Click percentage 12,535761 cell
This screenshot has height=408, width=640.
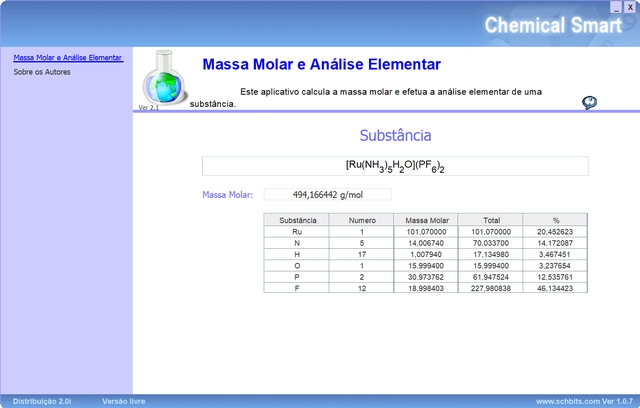tap(555, 277)
